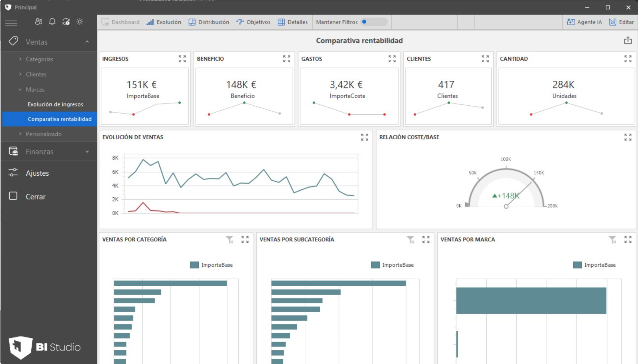This screenshot has width=639, height=364.
Task: Expand the Categorías tree node
Action: click(x=20, y=59)
